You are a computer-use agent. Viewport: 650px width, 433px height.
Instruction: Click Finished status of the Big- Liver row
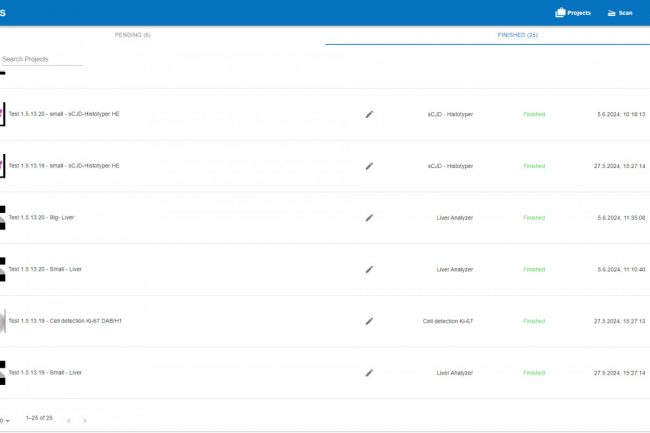[534, 218]
